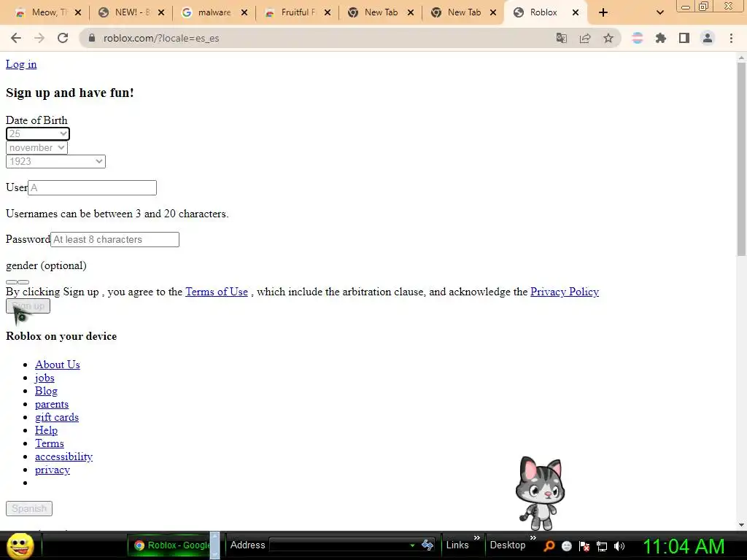747x560 pixels.
Task: Click the smiley Start button
Action: (x=20, y=545)
